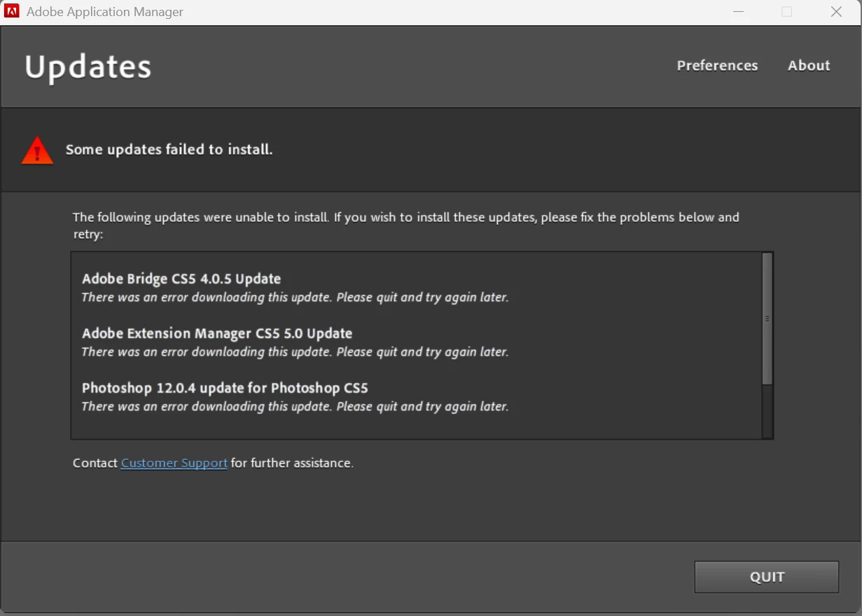Click the red warning triangle icon
Image resolution: width=862 pixels, height=616 pixels.
[37, 150]
